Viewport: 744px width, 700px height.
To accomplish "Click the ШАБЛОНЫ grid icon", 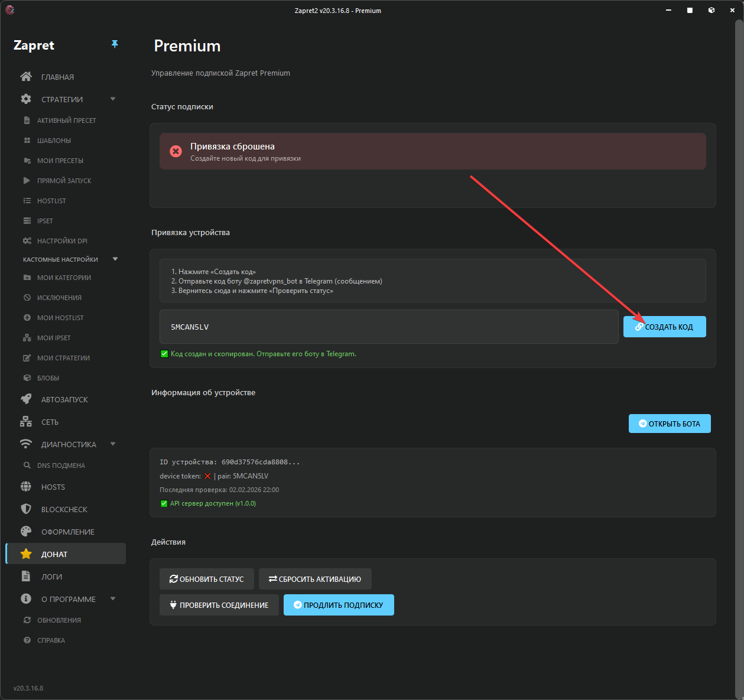I will [x=27, y=141].
